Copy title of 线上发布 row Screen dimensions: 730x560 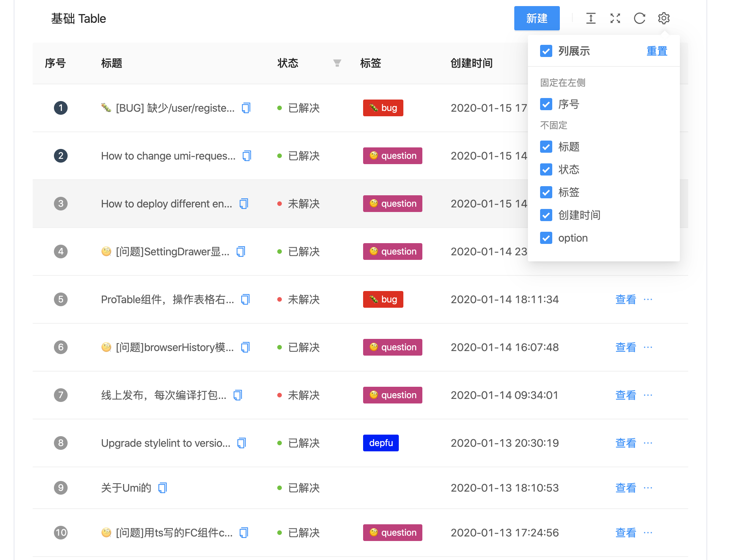238,395
